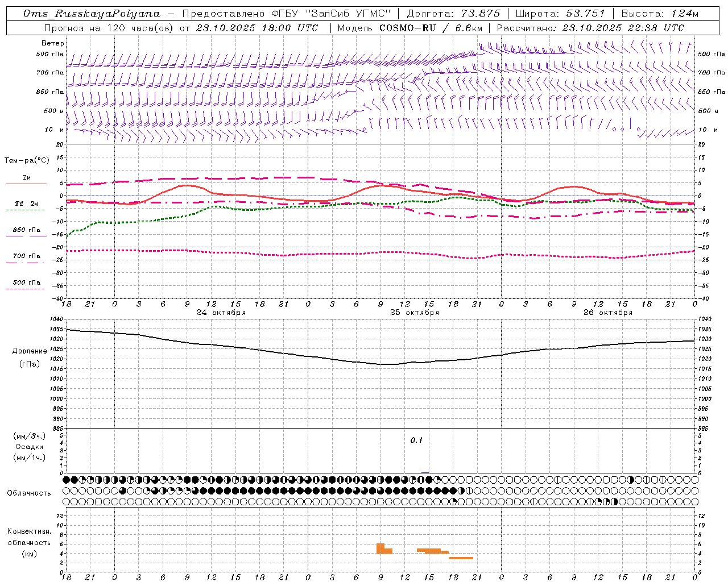Screen dimensions: 728x582
Task: Click the '(мм/1ч.)' precipitation unit label
Action: (30, 458)
